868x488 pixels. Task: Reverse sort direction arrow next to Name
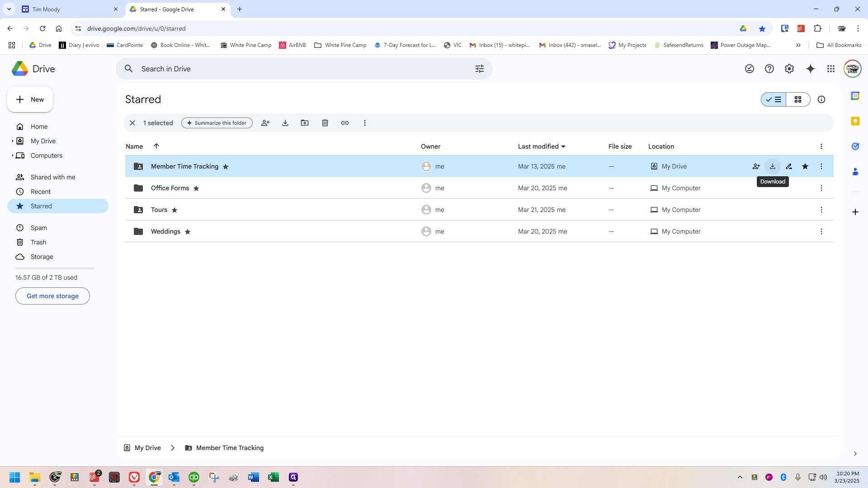click(156, 146)
